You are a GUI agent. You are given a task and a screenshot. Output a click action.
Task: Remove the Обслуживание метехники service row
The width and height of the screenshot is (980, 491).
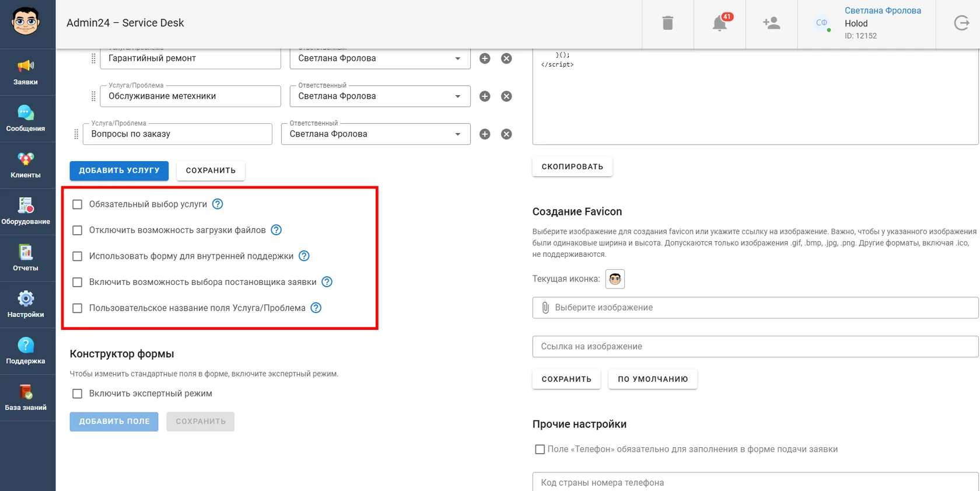pyautogui.click(x=506, y=96)
